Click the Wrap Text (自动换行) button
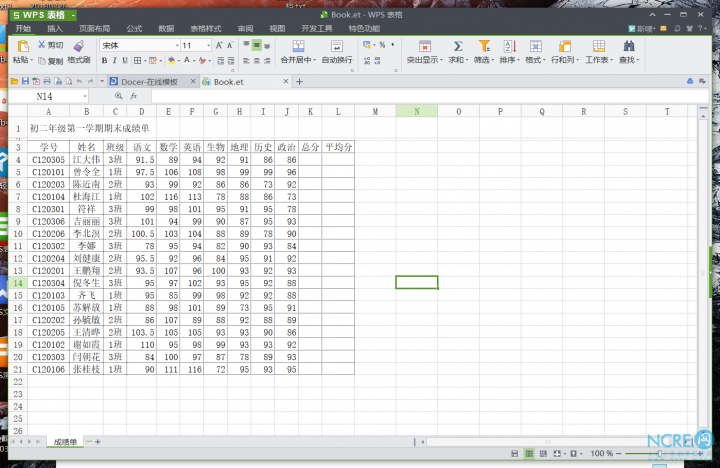 point(337,51)
